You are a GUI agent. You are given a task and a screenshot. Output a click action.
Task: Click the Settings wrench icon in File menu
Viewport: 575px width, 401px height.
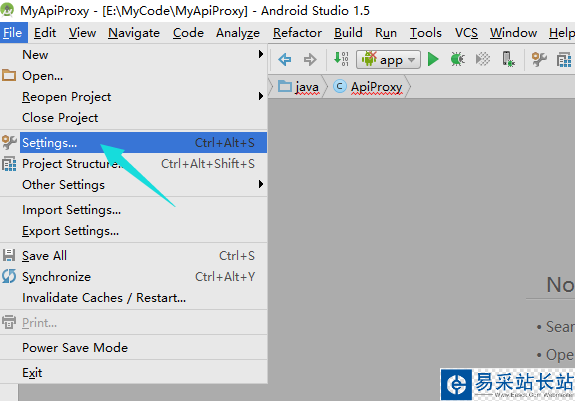click(9, 142)
